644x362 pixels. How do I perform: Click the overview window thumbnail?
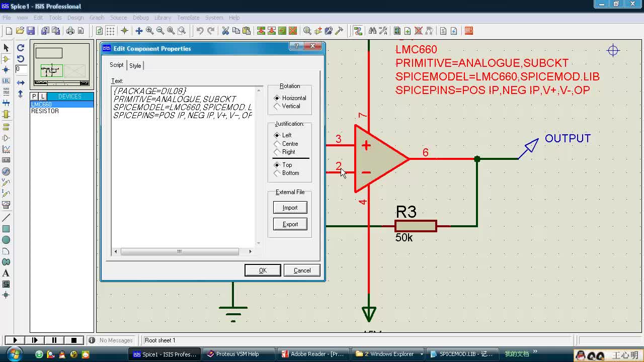point(62,65)
